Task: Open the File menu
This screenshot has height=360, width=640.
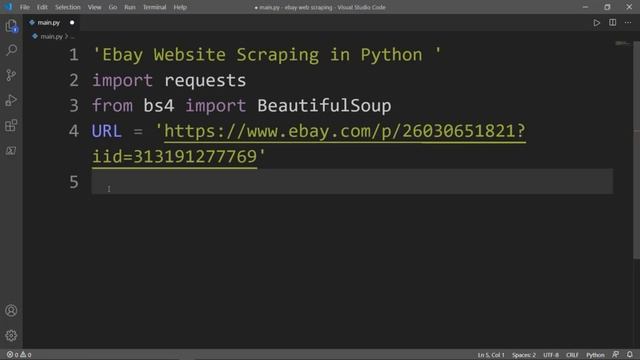Action: click(24, 7)
